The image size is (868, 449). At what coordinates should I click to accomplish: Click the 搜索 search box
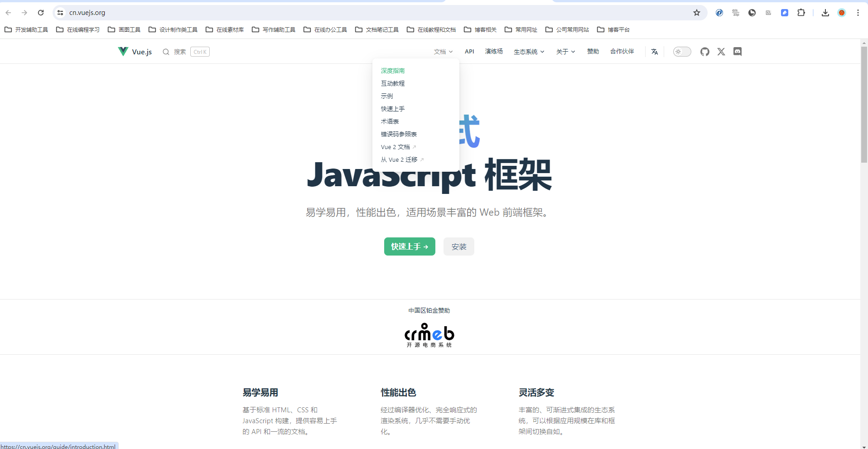coord(186,52)
